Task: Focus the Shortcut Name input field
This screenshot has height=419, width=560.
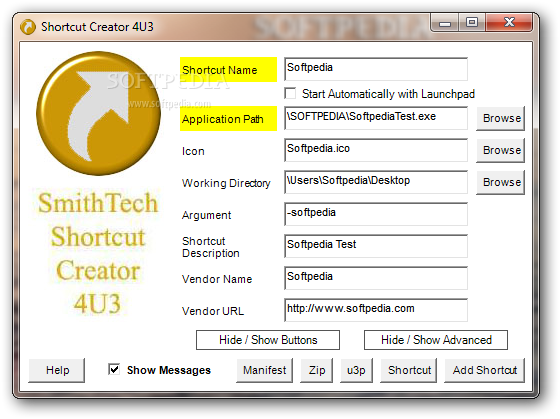Action: click(376, 69)
